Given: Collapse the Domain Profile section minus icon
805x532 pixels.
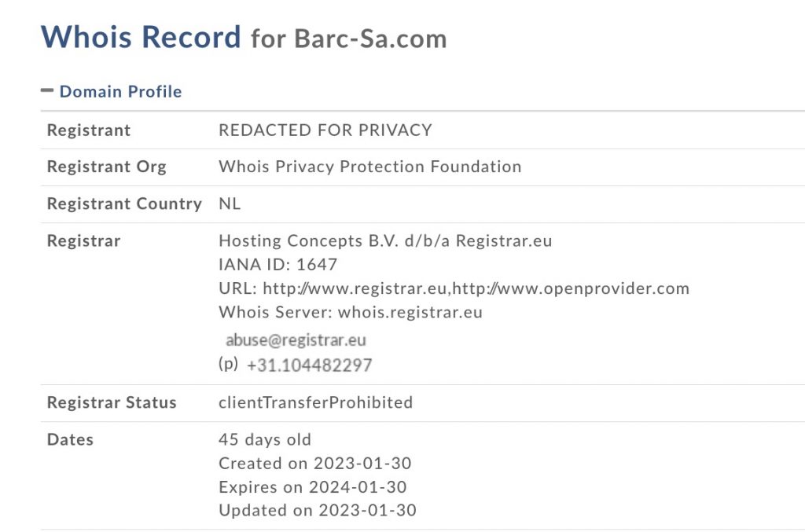Looking at the screenshot, I should click(x=46, y=91).
